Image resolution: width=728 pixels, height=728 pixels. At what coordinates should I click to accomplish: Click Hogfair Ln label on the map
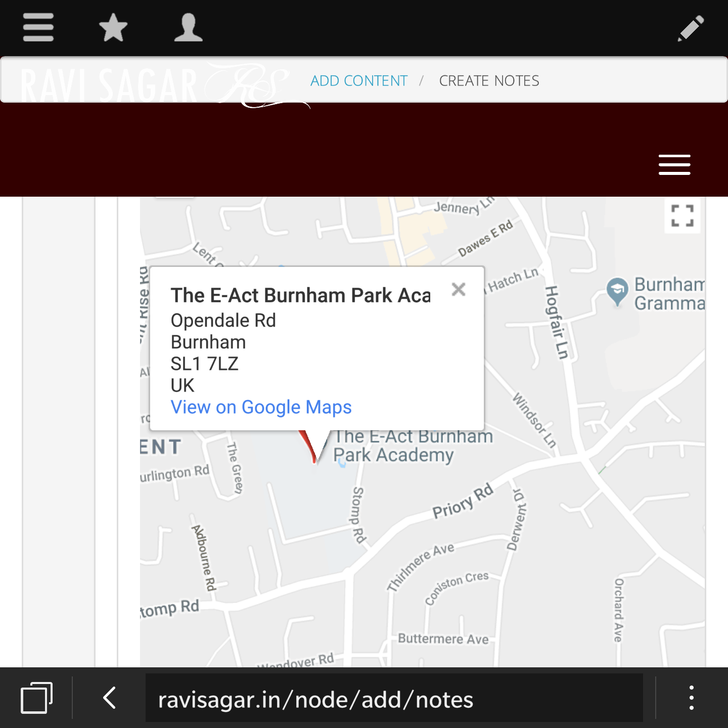coord(557,322)
